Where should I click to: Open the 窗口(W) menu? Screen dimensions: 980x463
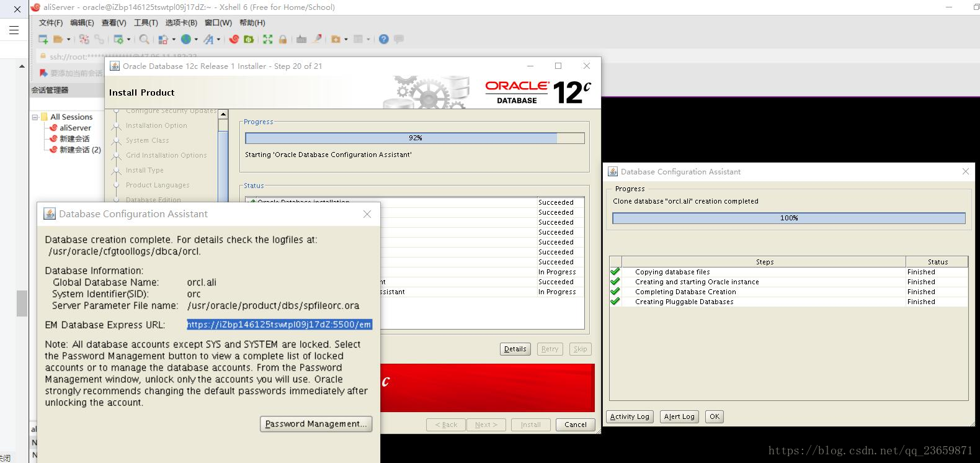pos(218,23)
